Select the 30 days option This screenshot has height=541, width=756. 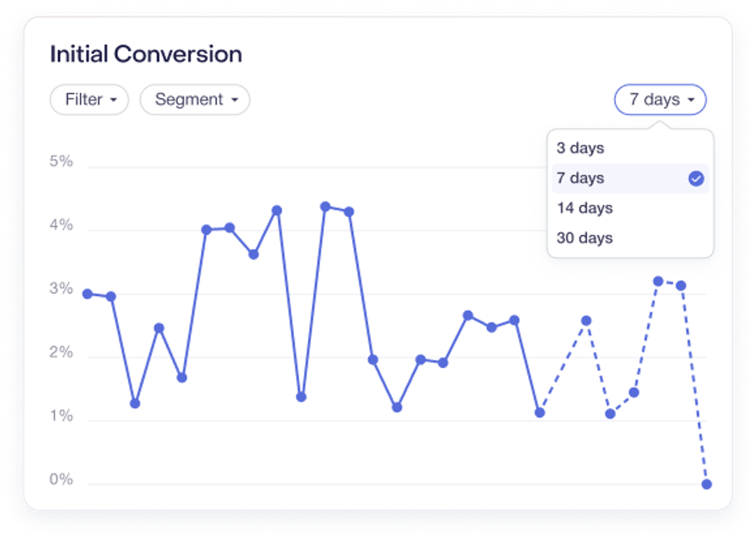pyautogui.click(x=584, y=237)
